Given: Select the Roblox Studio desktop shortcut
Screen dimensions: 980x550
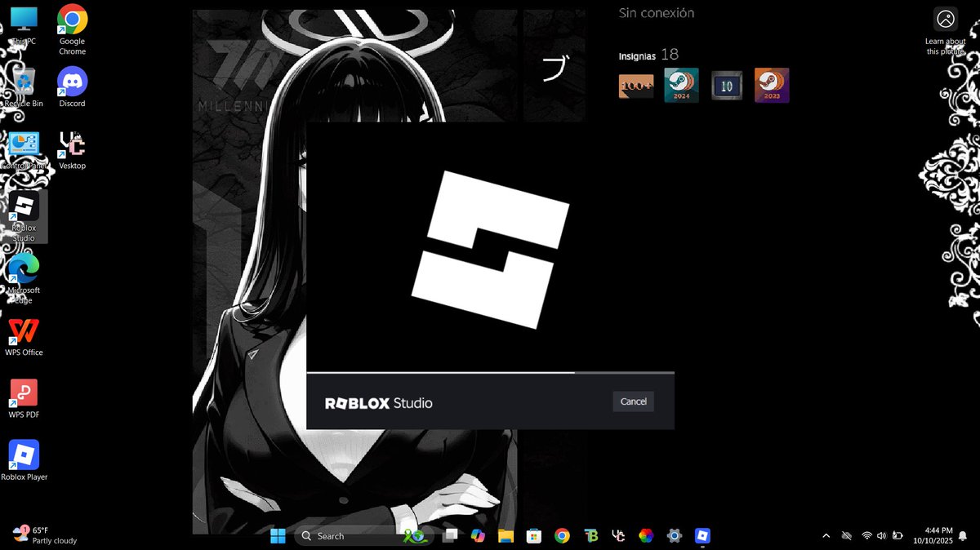Looking at the screenshot, I should (x=24, y=216).
